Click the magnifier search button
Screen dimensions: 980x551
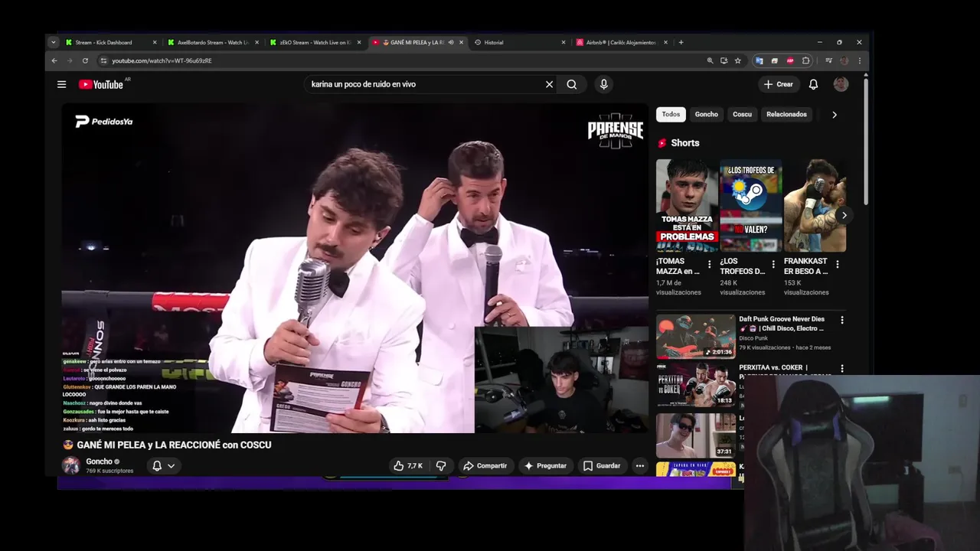(572, 84)
